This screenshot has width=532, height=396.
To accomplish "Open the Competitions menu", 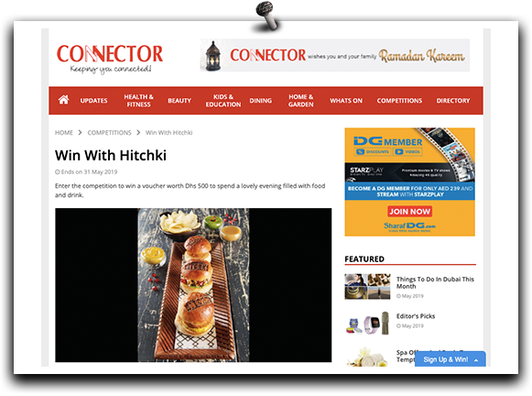I will (x=399, y=101).
